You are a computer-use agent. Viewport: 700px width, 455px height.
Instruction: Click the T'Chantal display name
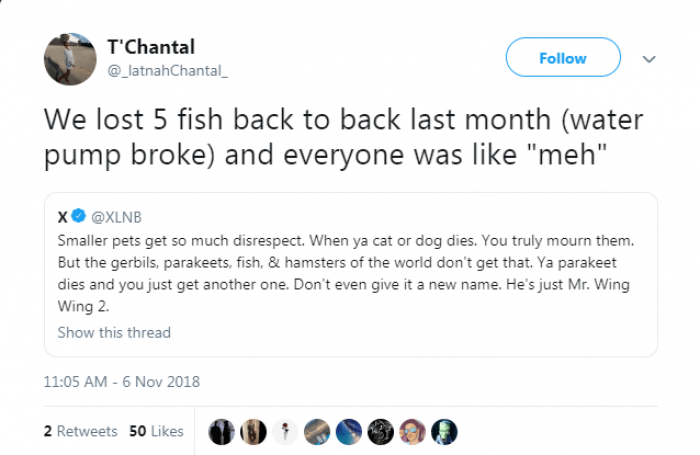click(150, 47)
